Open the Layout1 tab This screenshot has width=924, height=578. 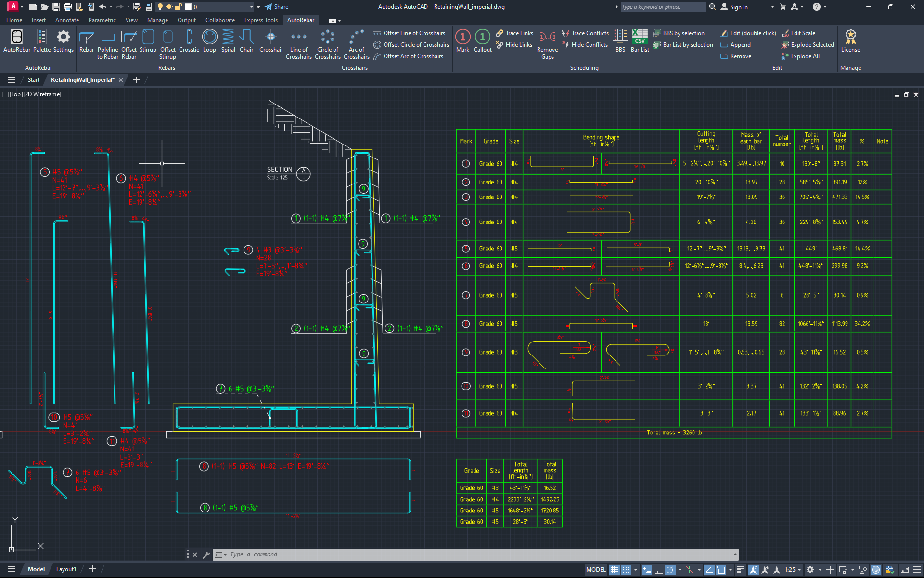tap(66, 569)
